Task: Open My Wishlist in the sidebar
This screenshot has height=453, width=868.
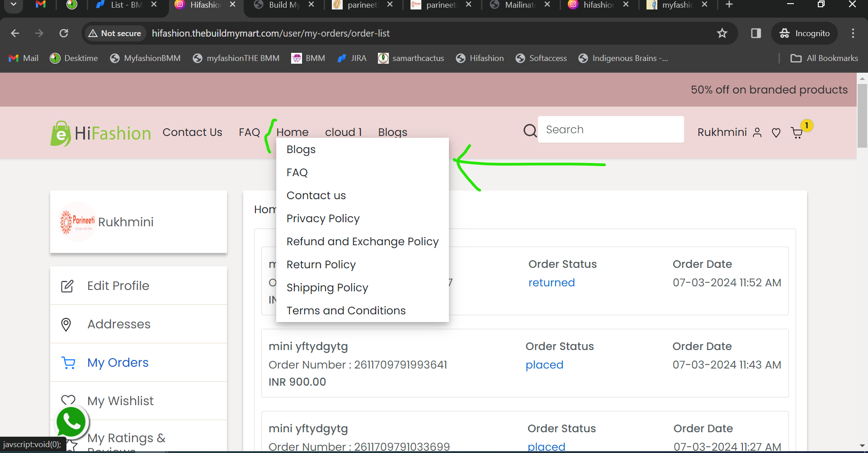Action: point(138,401)
